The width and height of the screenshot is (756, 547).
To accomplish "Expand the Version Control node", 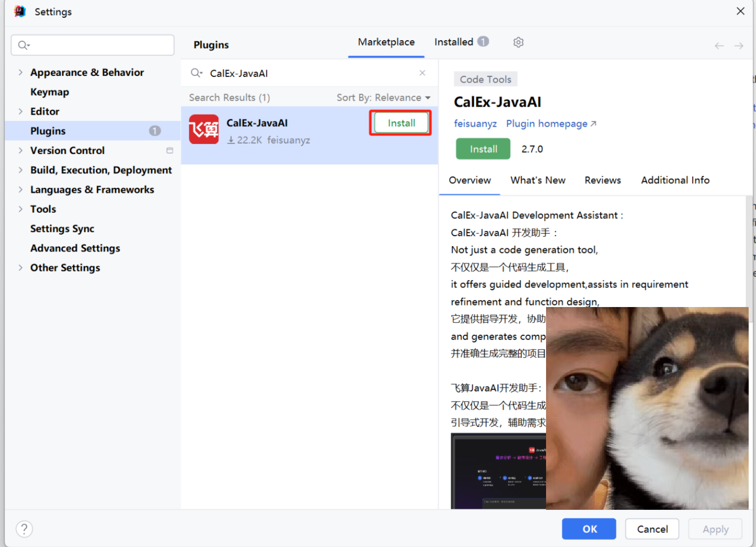I will (20, 150).
